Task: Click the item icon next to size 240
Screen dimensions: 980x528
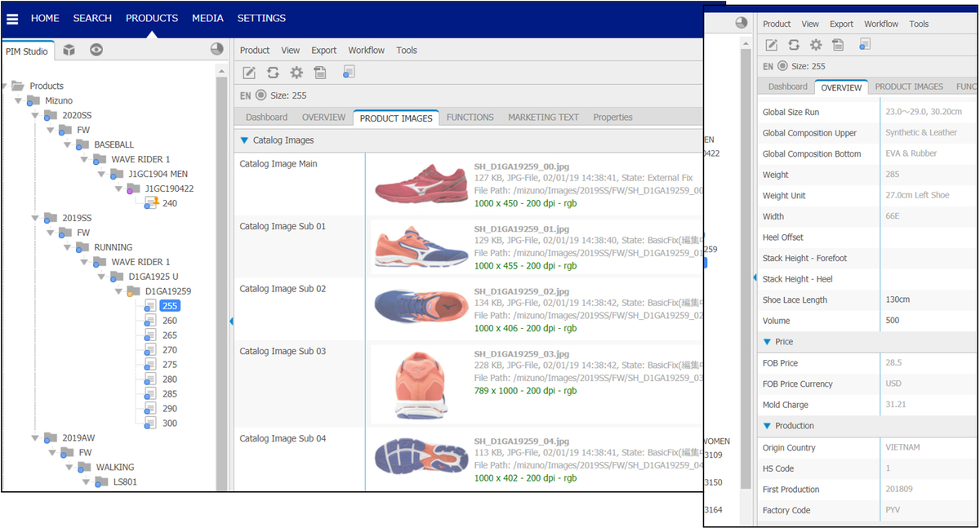Action: (x=152, y=202)
